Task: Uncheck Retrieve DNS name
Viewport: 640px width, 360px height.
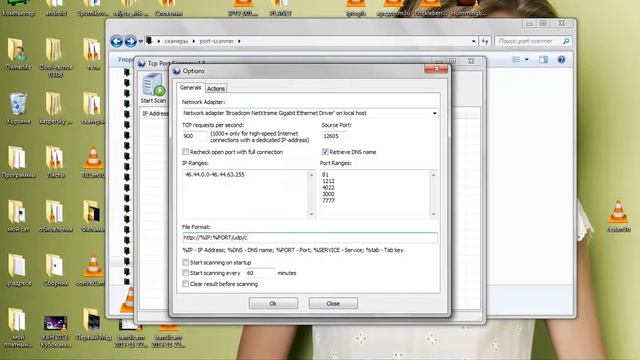Action: point(325,152)
